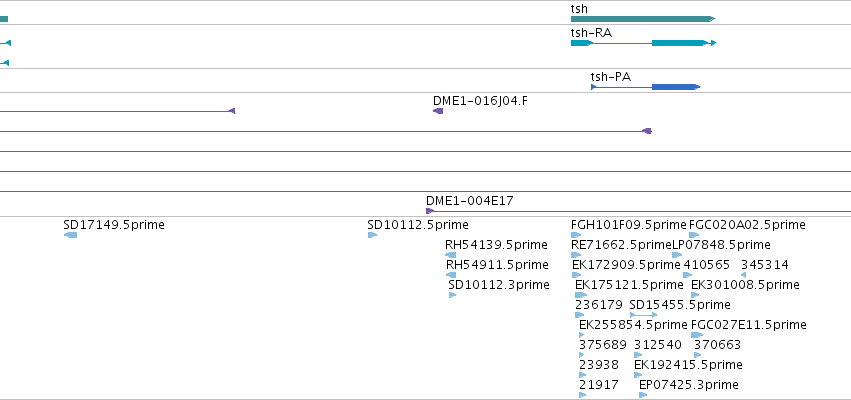Viewport: 851px width, 400px height.
Task: Select the DME1-016J04.F arrow feature
Action: pyautogui.click(x=438, y=111)
